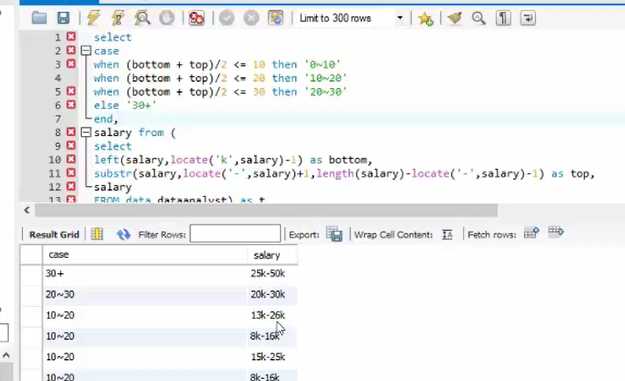Click the Result Grid label
This screenshot has height=381, width=625.
point(54,234)
